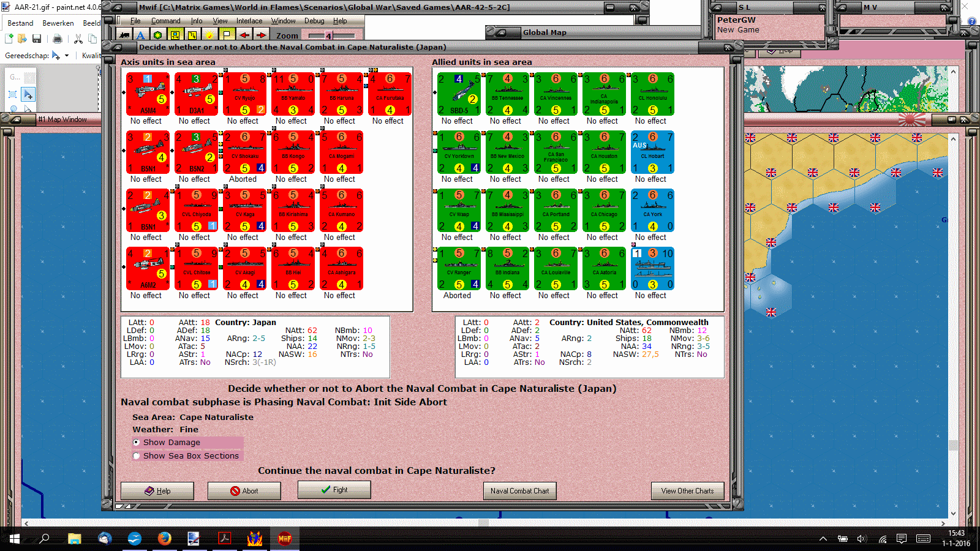The width and height of the screenshot is (980, 551).
Task: Click the Fight button to continue combat
Action: coord(334,490)
